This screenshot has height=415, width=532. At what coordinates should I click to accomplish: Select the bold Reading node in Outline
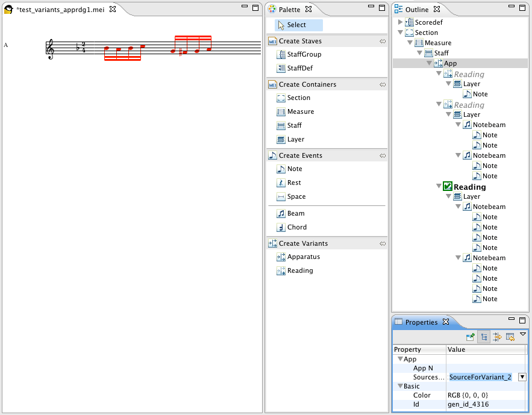point(469,187)
